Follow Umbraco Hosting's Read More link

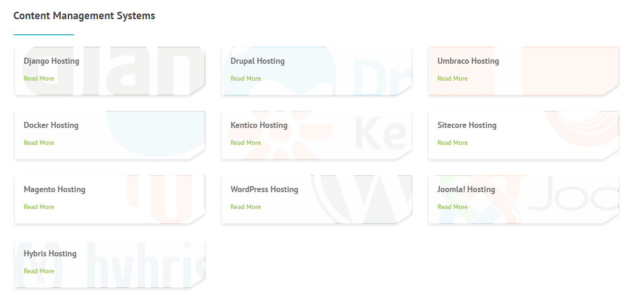453,78
